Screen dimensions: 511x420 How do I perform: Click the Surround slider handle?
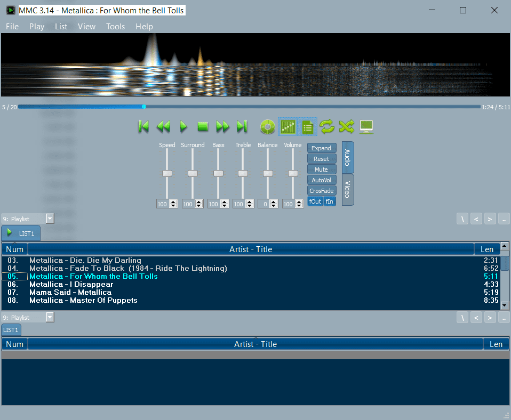(193, 173)
